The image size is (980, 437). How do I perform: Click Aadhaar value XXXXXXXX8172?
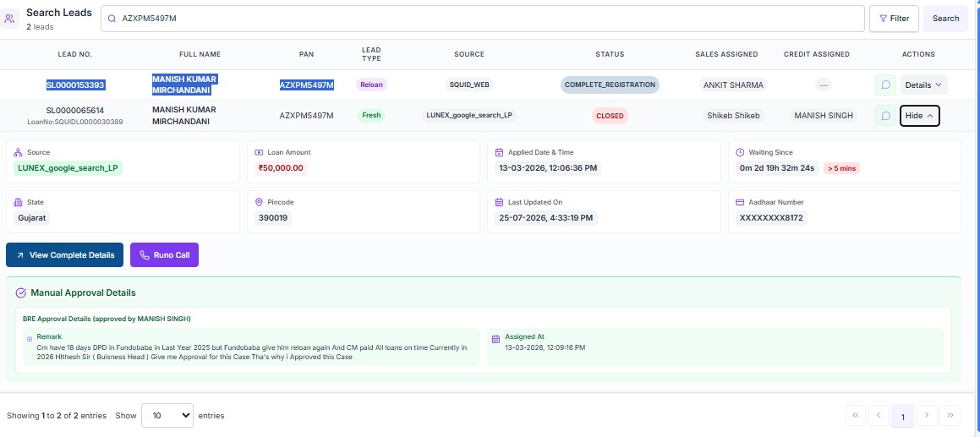coord(771,218)
